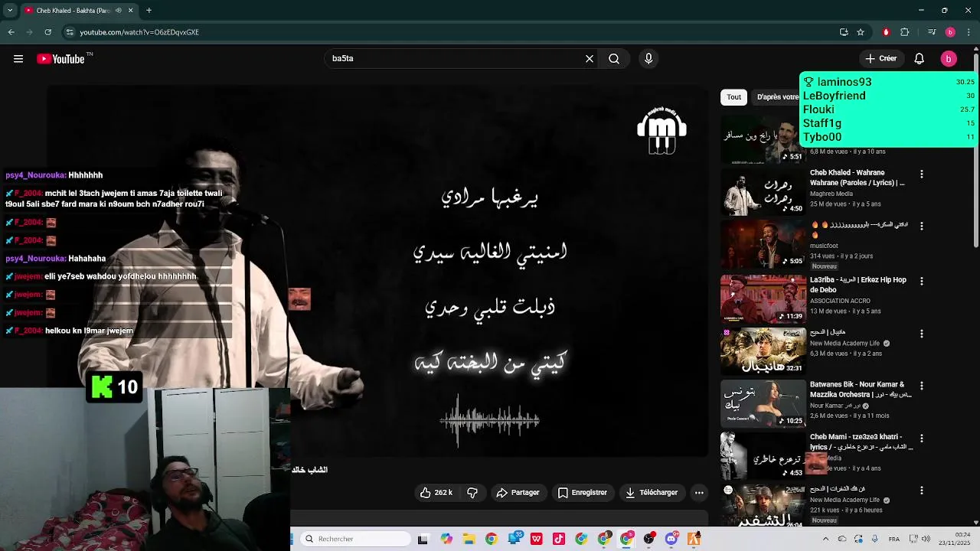Mute the tab with the audio speaker icon
980x551 pixels.
tap(118, 11)
